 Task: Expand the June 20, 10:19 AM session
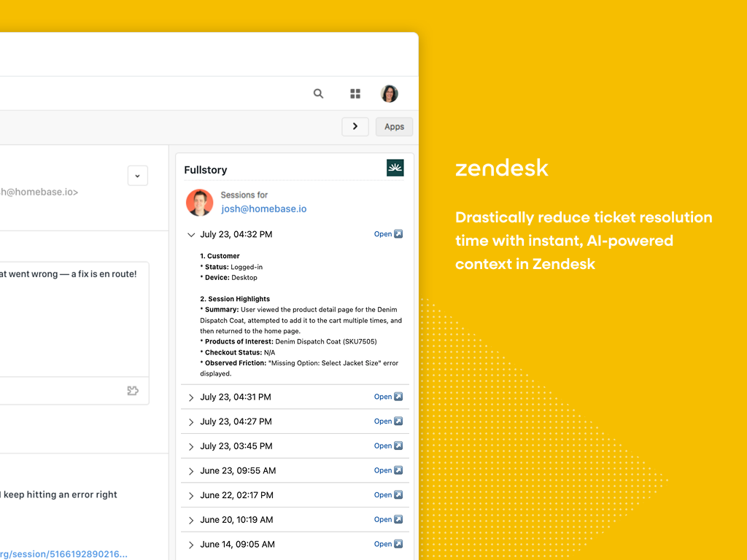click(x=191, y=521)
